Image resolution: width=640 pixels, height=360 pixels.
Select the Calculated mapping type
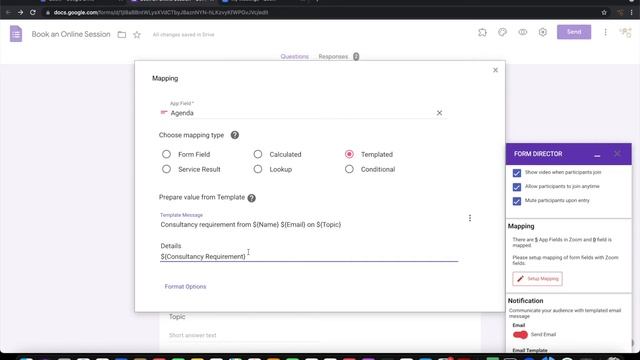(258, 154)
